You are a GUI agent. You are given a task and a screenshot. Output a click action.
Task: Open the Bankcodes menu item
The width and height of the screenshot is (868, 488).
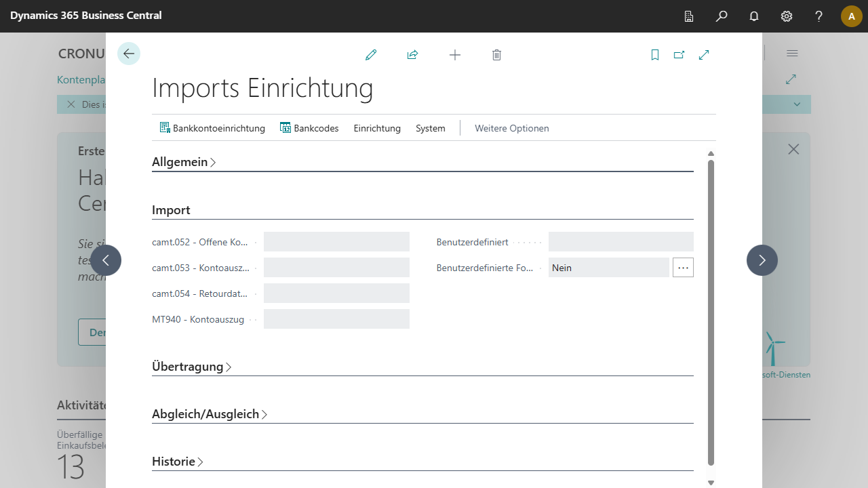pyautogui.click(x=309, y=128)
